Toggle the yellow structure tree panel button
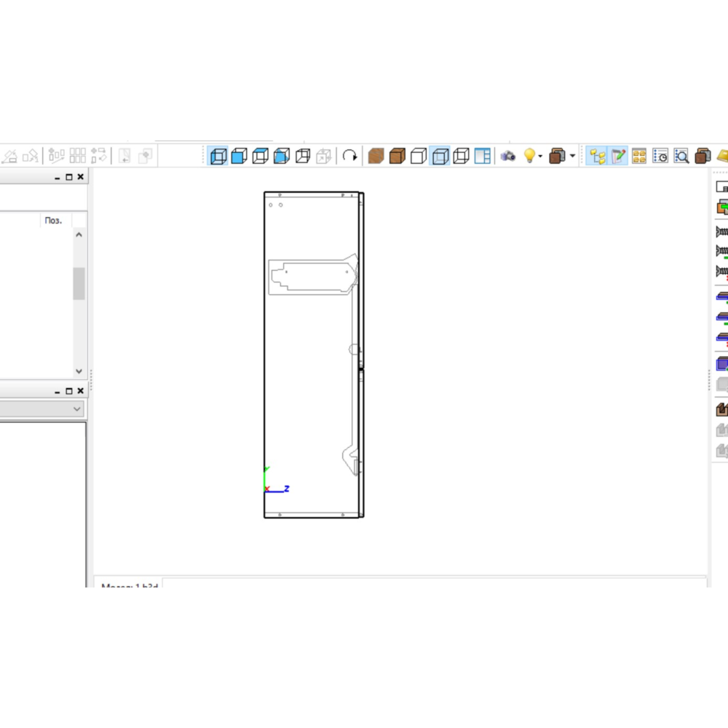The image size is (728, 728). (x=598, y=156)
